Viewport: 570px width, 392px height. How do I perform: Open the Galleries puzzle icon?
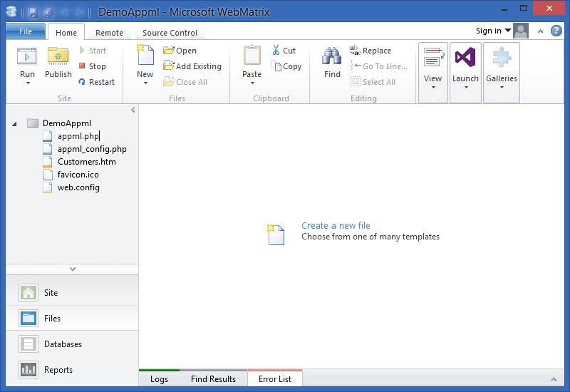click(x=502, y=58)
